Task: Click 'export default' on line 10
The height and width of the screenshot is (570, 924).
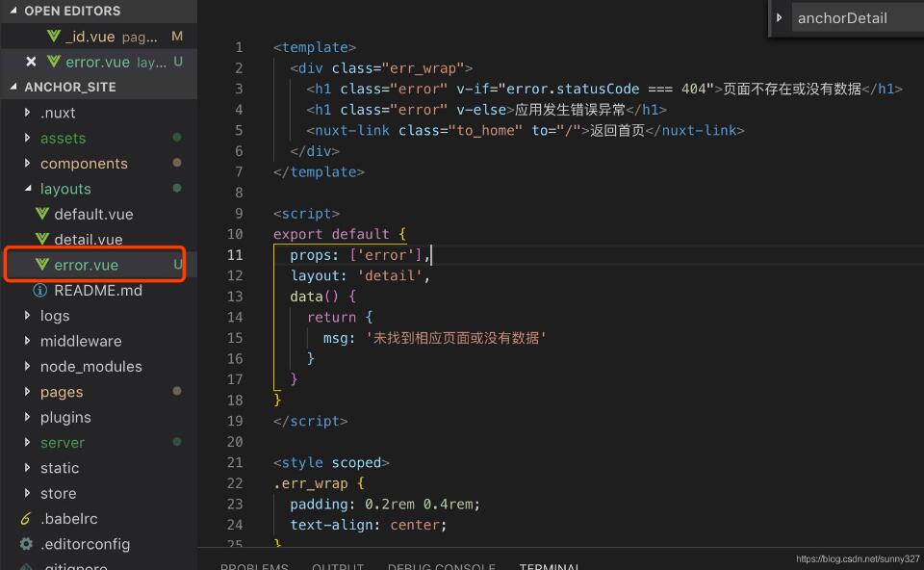Action: (x=330, y=234)
